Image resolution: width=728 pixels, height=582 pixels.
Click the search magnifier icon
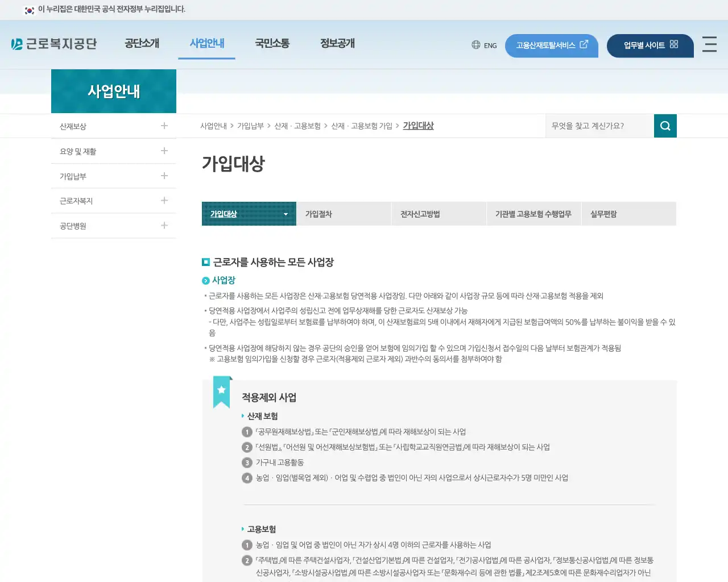(665, 126)
